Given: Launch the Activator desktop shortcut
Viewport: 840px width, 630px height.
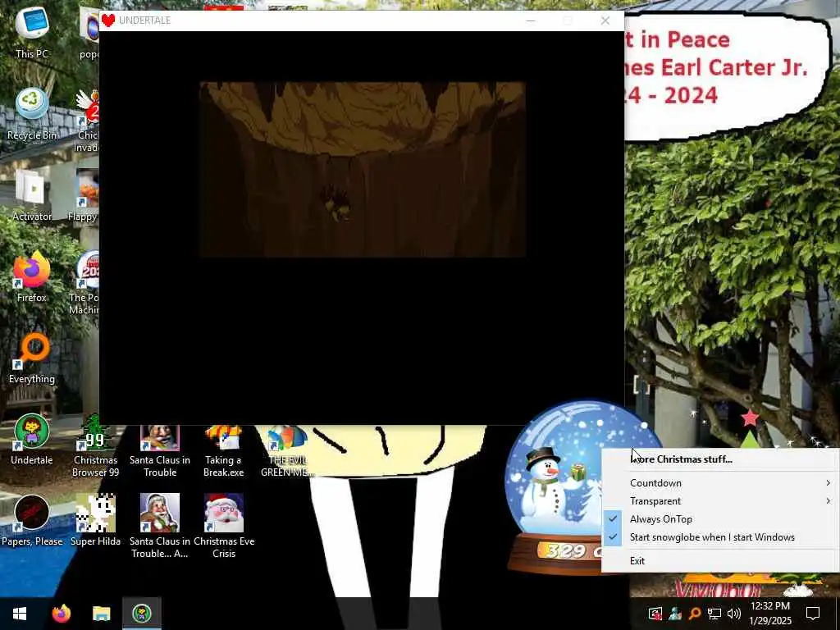Looking at the screenshot, I should tap(32, 195).
